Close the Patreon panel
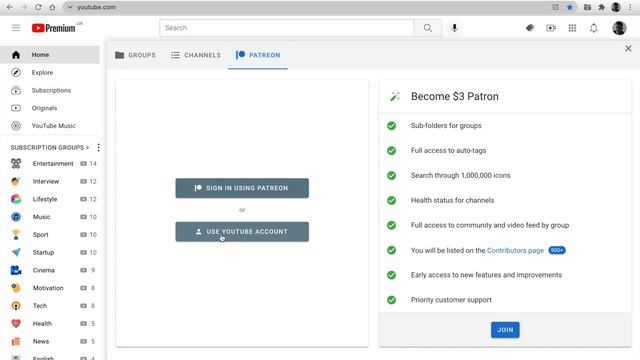 628,49
